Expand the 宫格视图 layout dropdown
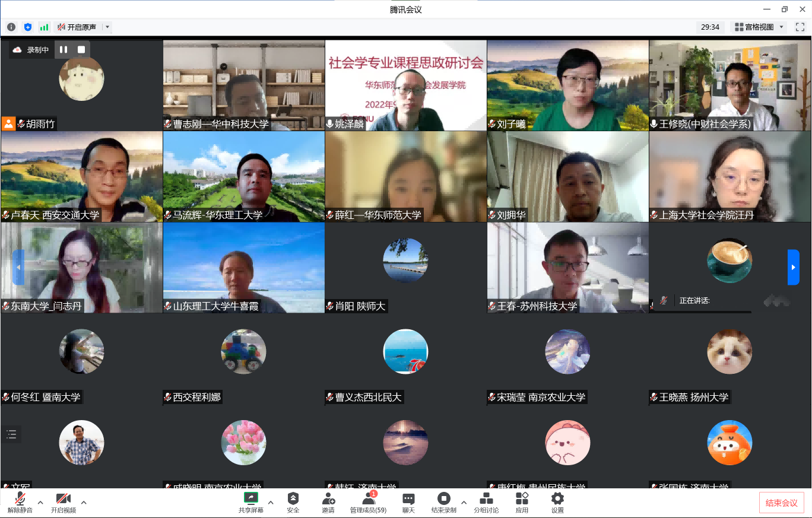This screenshot has height=518, width=812. click(782, 27)
